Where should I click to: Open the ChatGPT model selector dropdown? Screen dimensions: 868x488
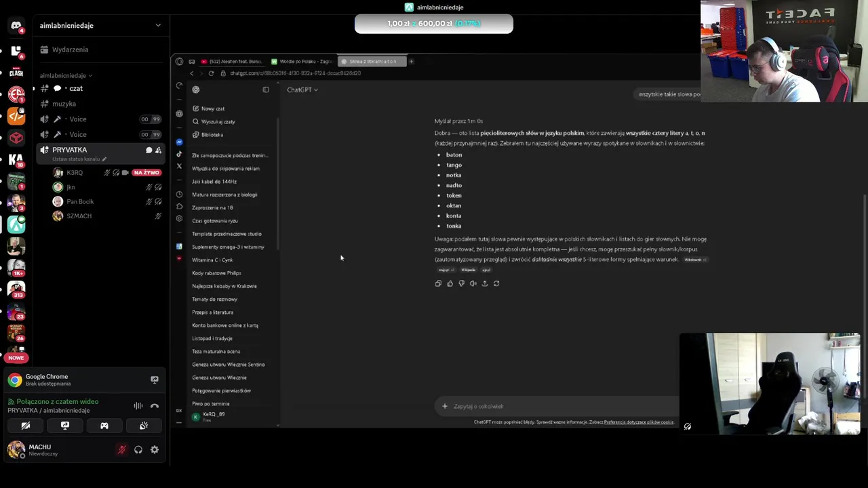pyautogui.click(x=302, y=89)
